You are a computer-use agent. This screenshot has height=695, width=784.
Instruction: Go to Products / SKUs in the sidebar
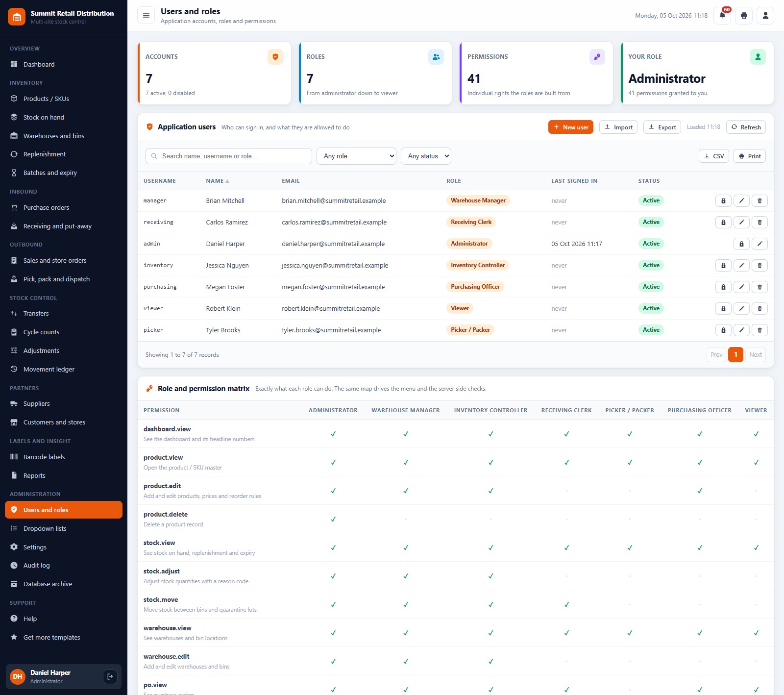pyautogui.click(x=64, y=99)
